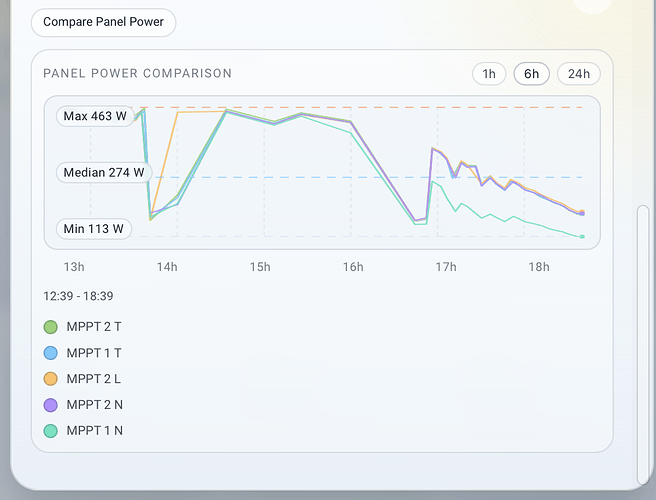Screen dimensions: 656x500
Task: Click the vertical scrollbar on the right
Action: click(643, 345)
